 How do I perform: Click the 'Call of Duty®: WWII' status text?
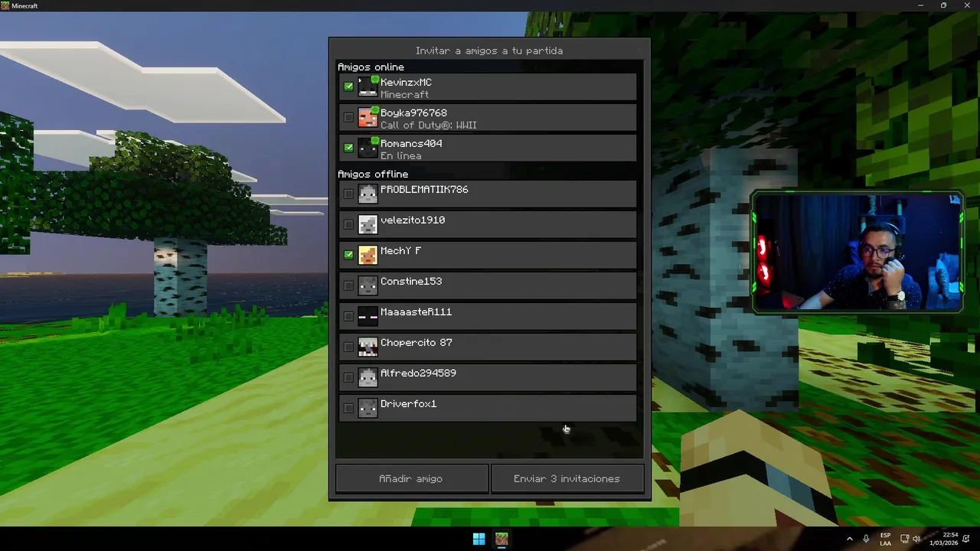429,126
